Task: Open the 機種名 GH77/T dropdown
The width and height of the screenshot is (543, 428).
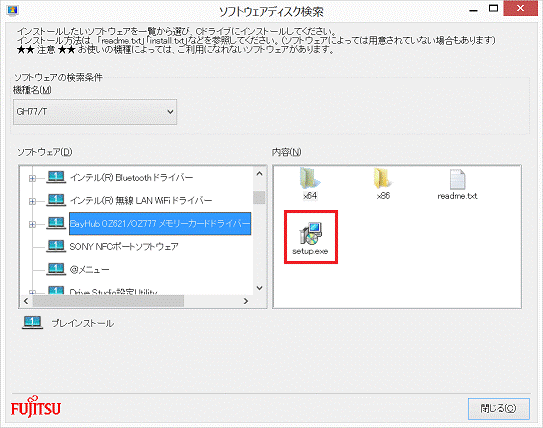Action: pyautogui.click(x=95, y=112)
